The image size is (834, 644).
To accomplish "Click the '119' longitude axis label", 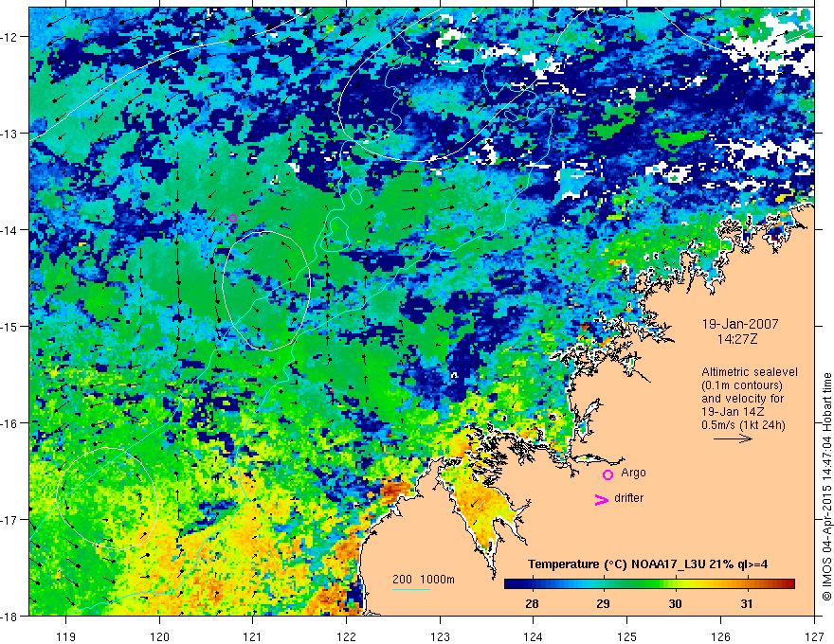I will click(66, 636).
